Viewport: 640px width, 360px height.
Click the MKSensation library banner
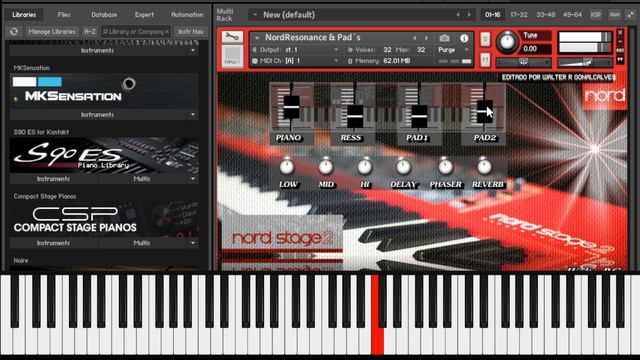point(104,91)
